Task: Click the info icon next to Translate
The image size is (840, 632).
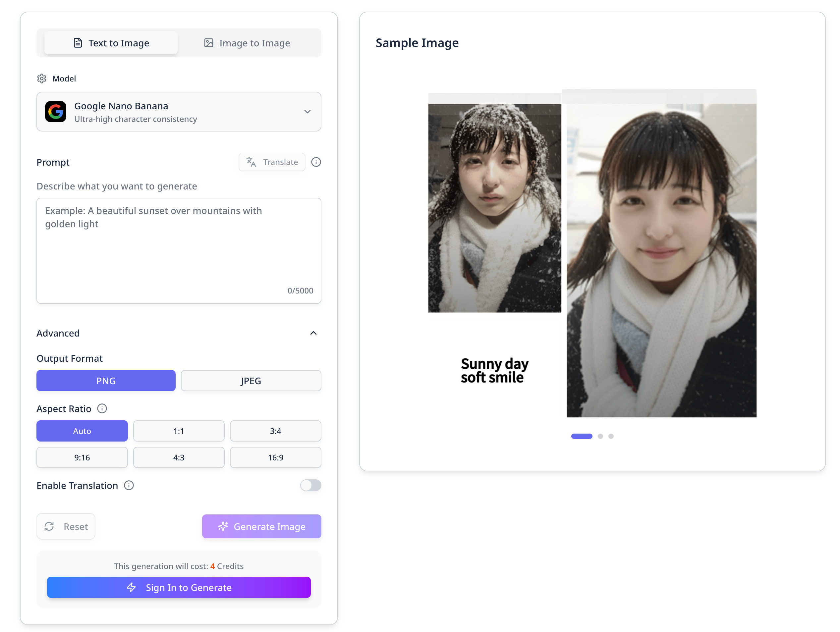Action: (316, 162)
